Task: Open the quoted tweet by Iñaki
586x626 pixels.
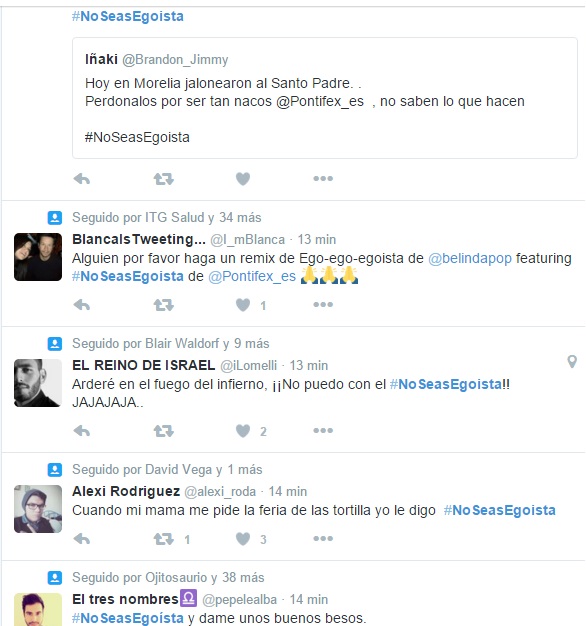Action: 325,98
